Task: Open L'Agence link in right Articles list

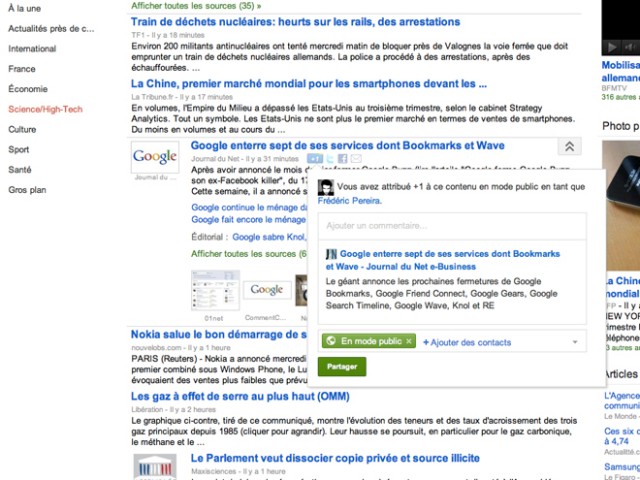Action: pos(622,400)
